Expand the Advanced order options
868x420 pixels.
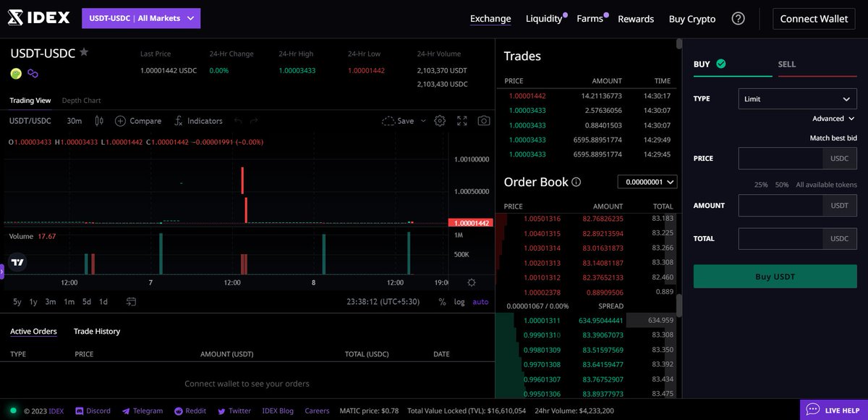pyautogui.click(x=833, y=119)
